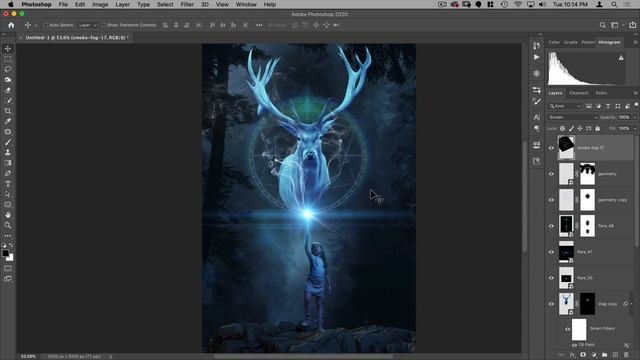Select the Gradient tool
Image resolution: width=640 pixels, height=360 pixels.
(x=8, y=163)
